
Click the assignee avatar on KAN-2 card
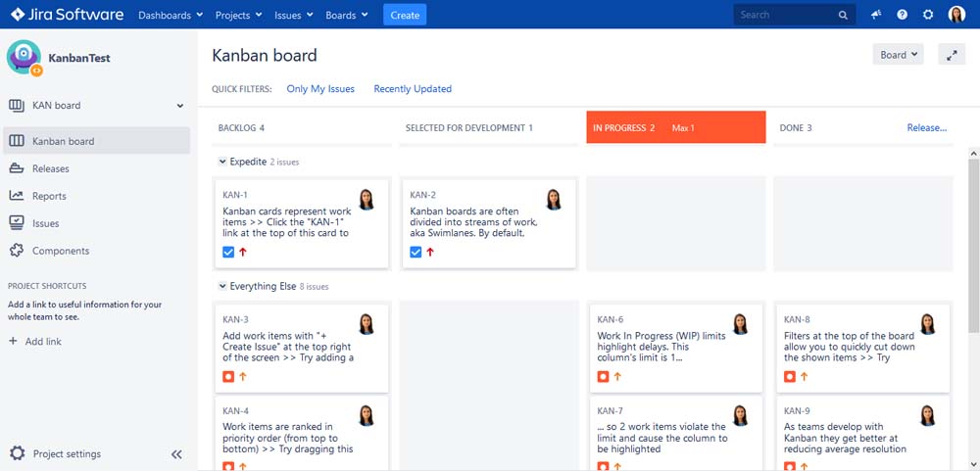(553, 200)
